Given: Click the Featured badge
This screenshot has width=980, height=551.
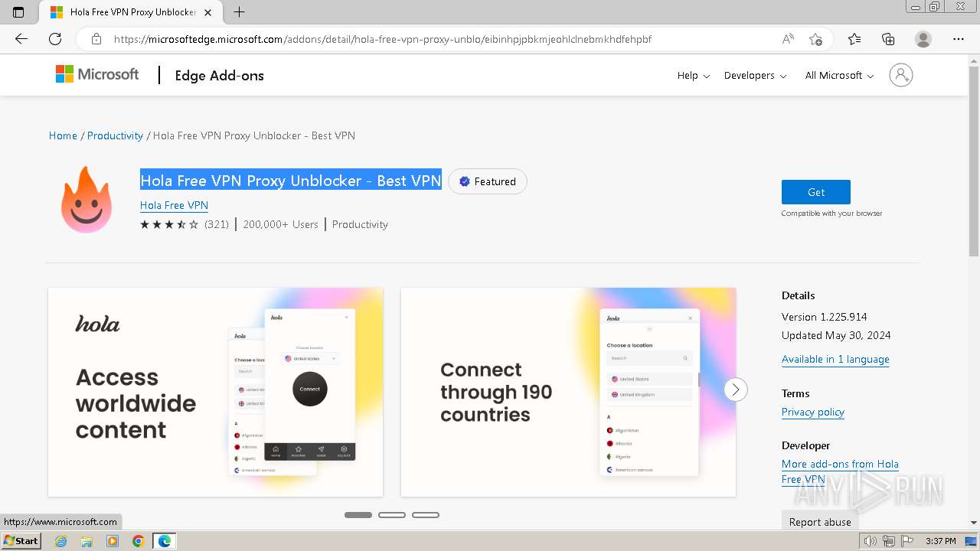Looking at the screenshot, I should point(488,181).
